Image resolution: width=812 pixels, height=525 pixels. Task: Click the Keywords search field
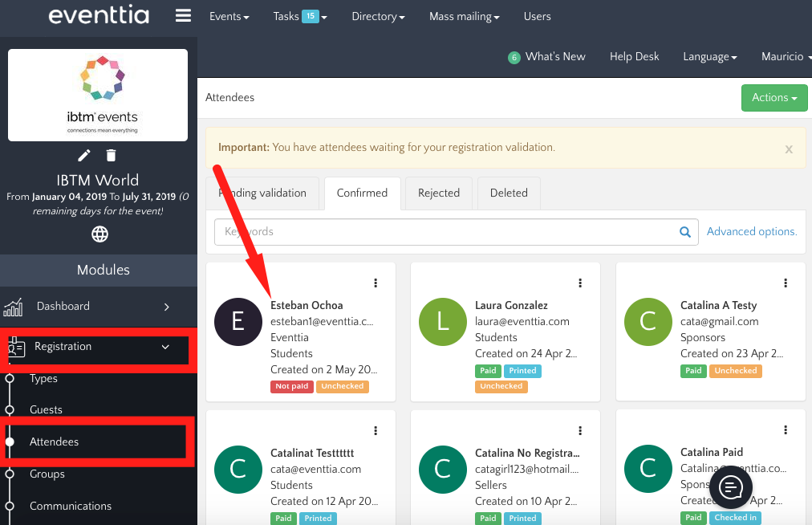[445, 232]
